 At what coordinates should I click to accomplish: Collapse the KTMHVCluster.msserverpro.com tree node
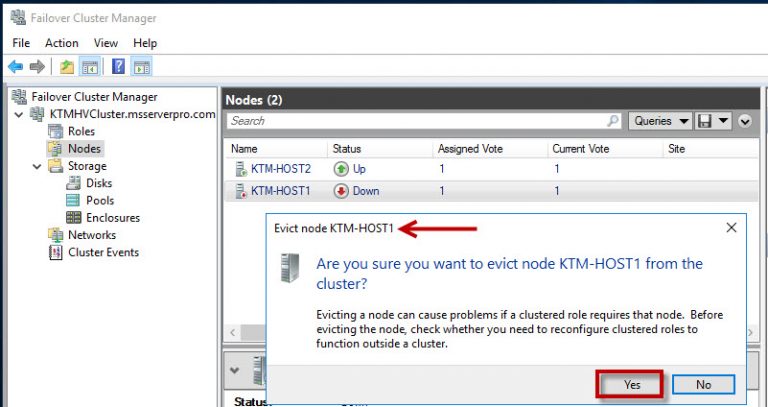click(19, 115)
